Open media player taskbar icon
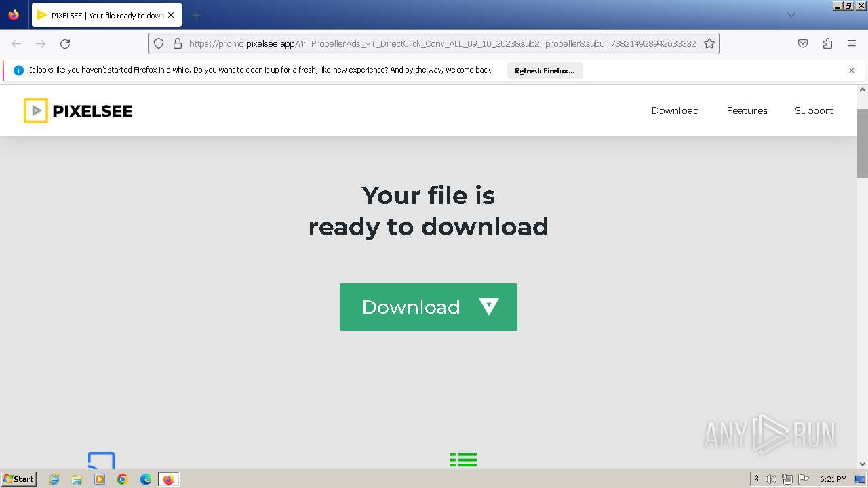The image size is (868, 488). pos(100,479)
